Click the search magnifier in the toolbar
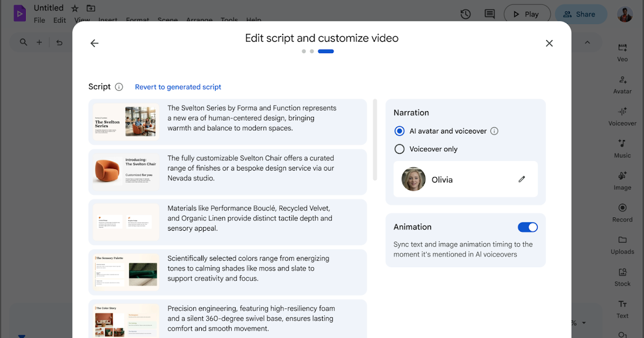 (24, 42)
